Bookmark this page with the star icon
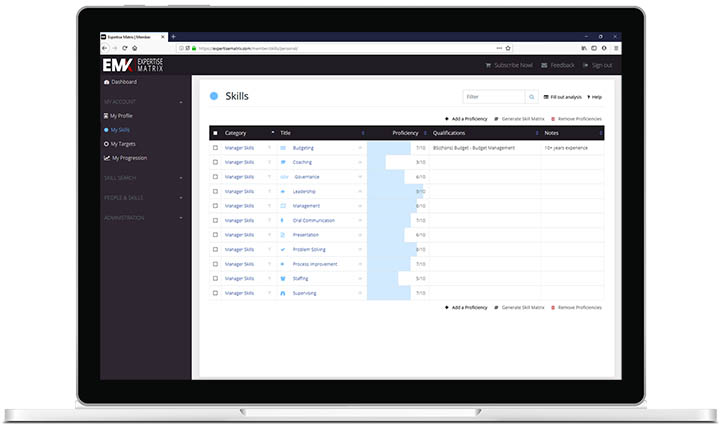720x427 pixels. coord(508,48)
